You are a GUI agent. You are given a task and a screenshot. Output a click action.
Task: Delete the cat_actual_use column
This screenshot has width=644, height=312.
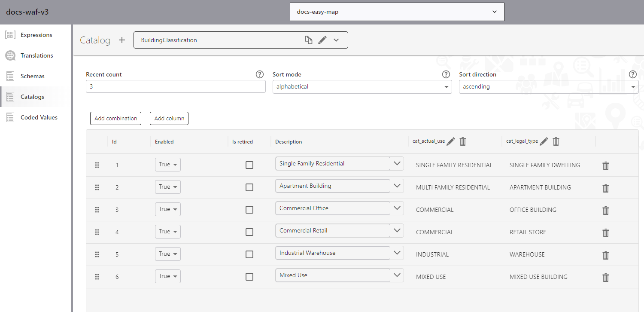coord(463,141)
